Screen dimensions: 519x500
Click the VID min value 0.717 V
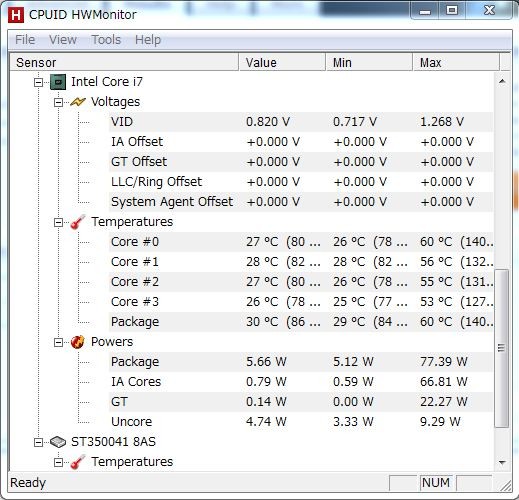click(355, 122)
